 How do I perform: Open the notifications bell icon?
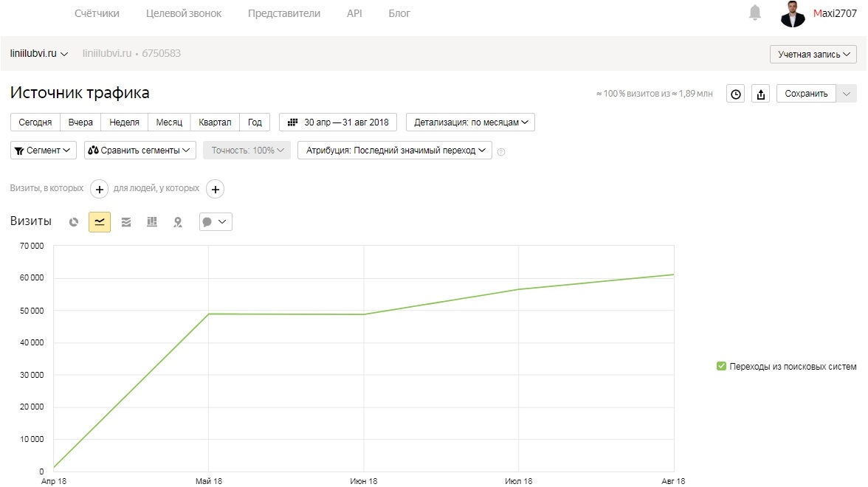tap(754, 12)
